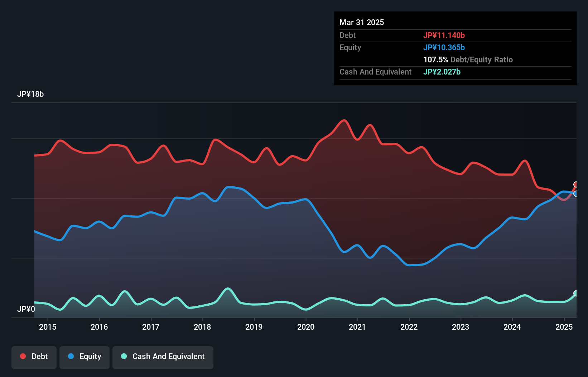588x377 pixels.
Task: Toggle the Equity series legend button
Action: tap(85, 357)
